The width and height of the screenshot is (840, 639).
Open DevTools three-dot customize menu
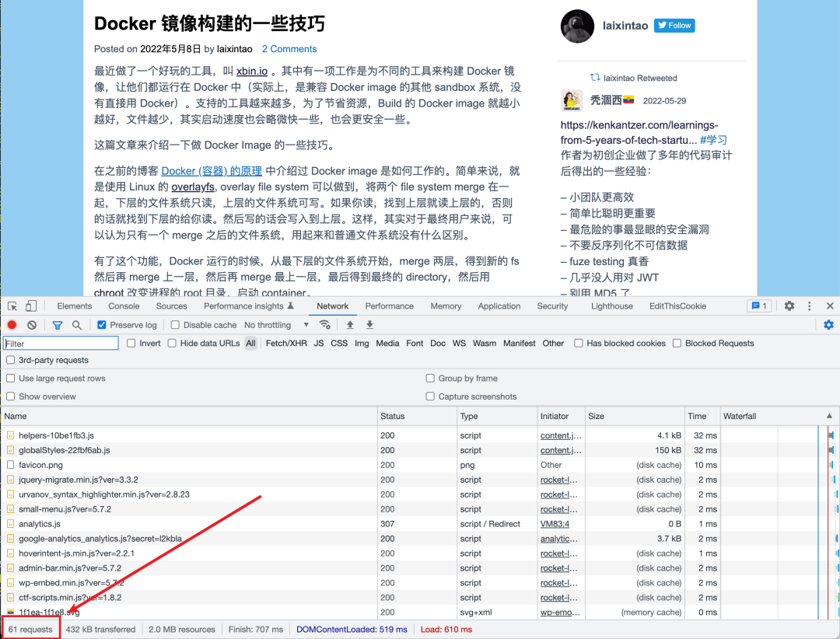(810, 306)
